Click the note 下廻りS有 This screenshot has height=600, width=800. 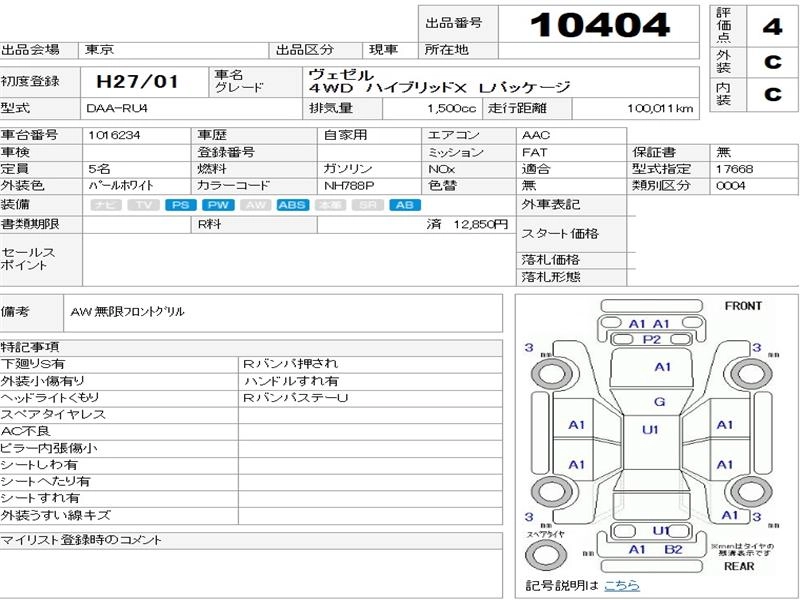point(33,364)
